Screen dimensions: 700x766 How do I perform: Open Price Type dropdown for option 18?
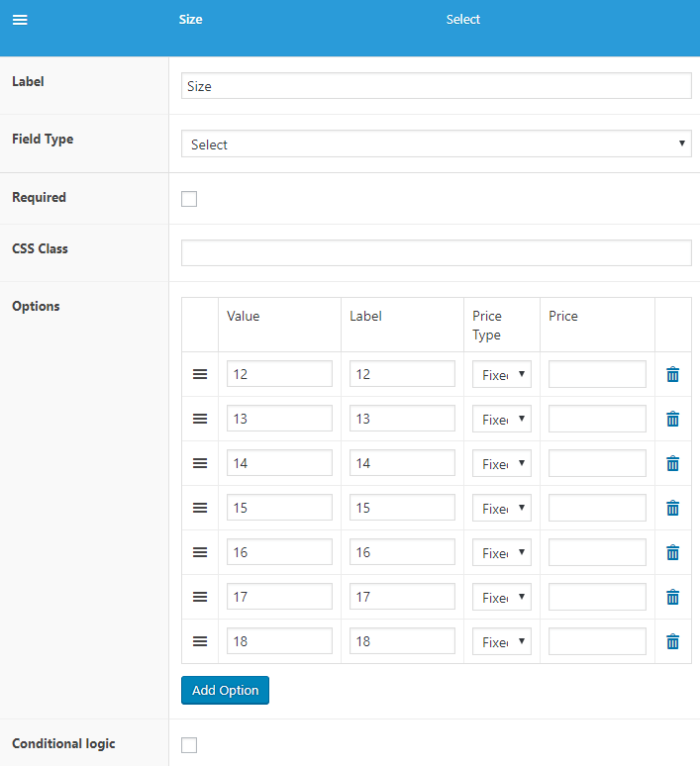(502, 641)
